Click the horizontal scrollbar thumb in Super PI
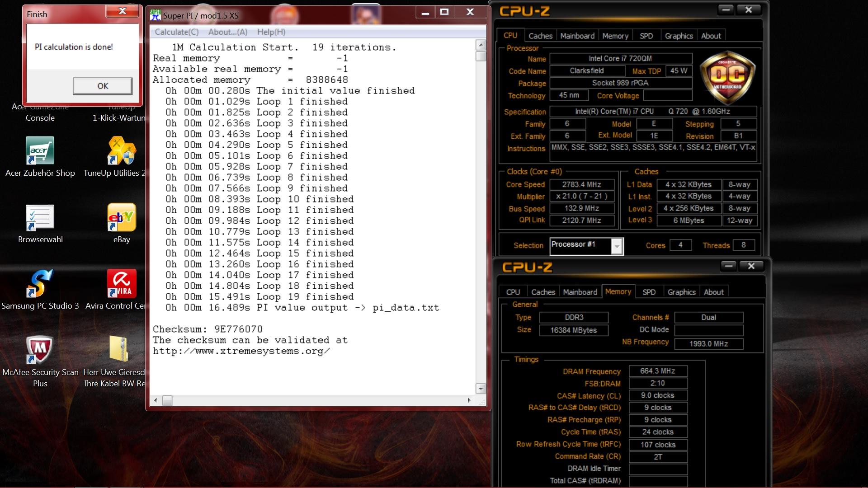The image size is (868, 488). 167,400
